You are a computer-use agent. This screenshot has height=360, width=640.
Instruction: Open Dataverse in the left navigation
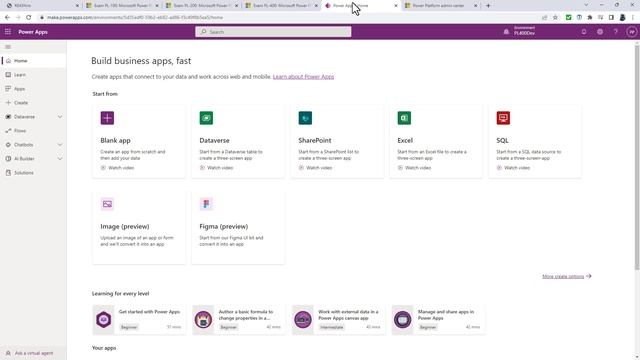[x=24, y=117]
